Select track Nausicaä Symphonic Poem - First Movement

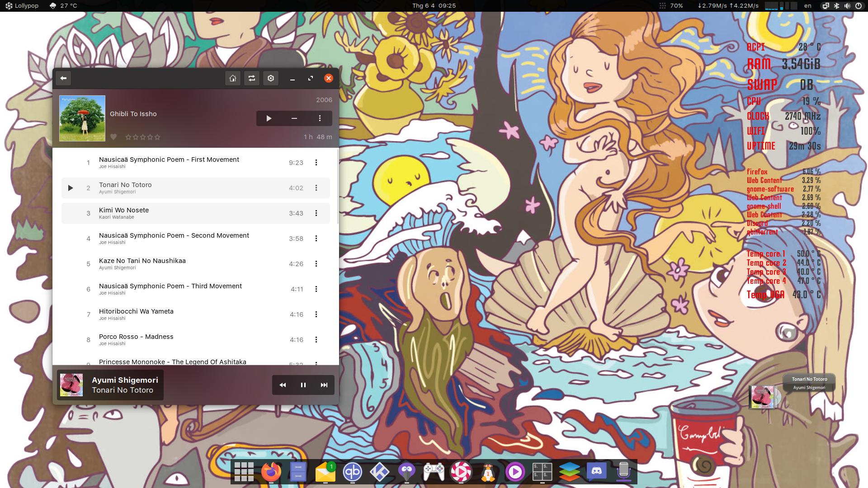(196, 163)
